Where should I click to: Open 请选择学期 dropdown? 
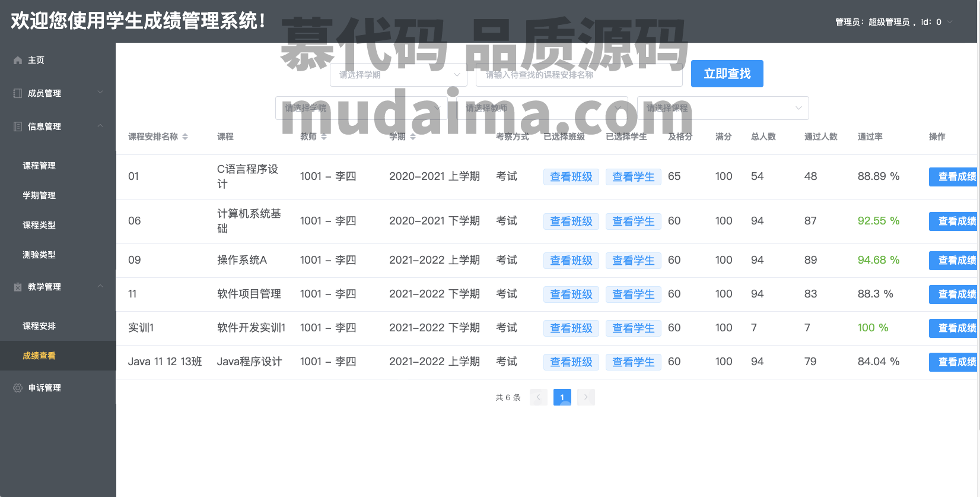click(399, 75)
